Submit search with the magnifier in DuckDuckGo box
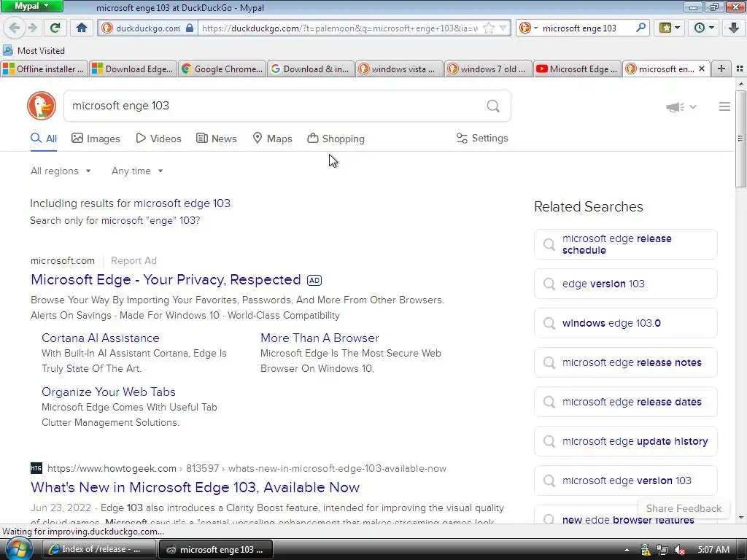747x560 pixels. 493,106
